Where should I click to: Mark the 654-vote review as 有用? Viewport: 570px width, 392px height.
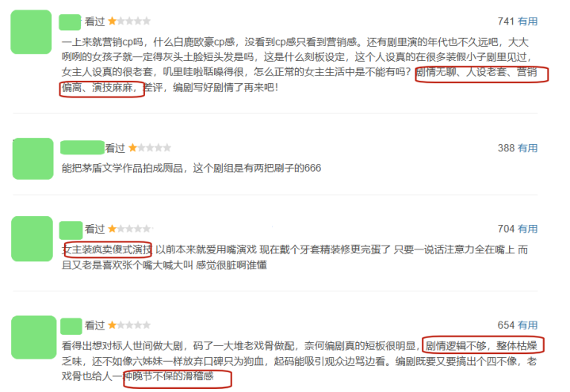pyautogui.click(x=527, y=325)
